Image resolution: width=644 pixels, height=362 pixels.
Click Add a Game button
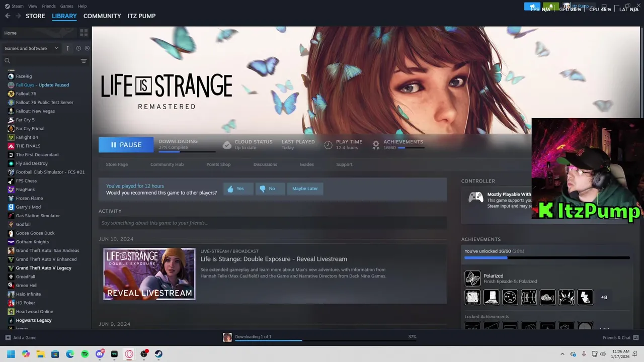pyautogui.click(x=21, y=338)
